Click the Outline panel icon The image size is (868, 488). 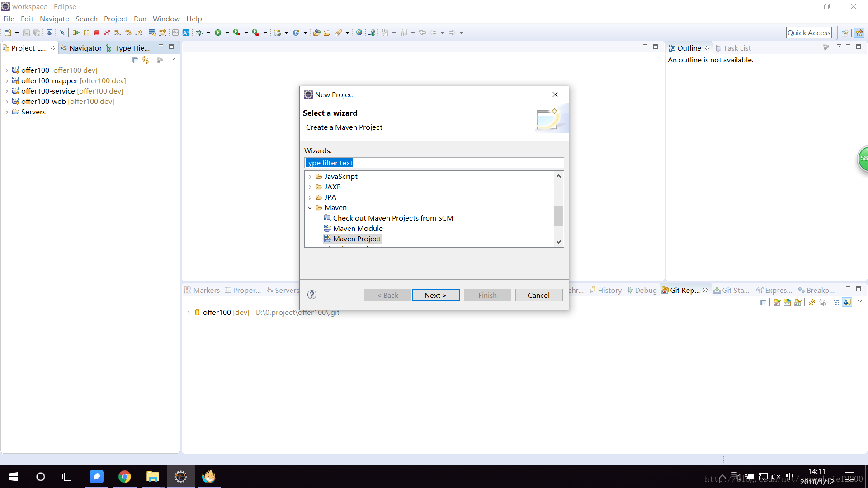point(672,47)
